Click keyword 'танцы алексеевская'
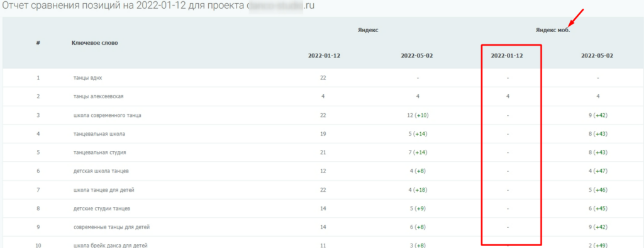The height and width of the screenshot is (248, 644). tap(99, 97)
